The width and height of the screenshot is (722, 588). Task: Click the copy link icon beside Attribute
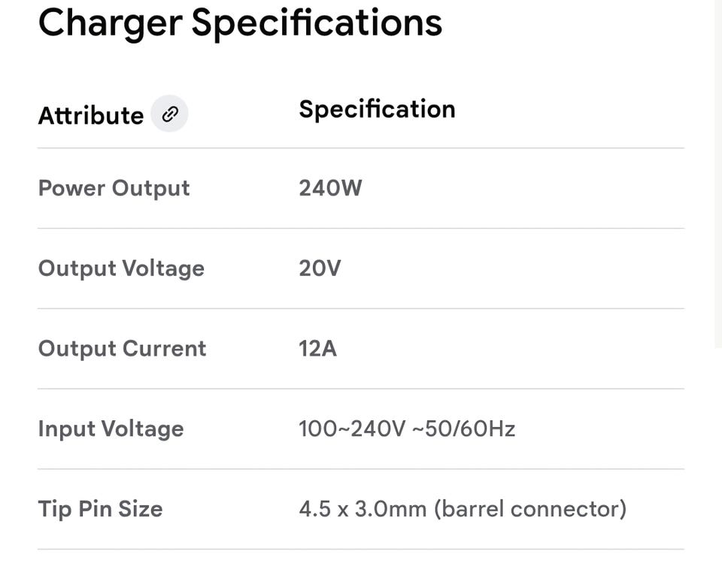(170, 114)
